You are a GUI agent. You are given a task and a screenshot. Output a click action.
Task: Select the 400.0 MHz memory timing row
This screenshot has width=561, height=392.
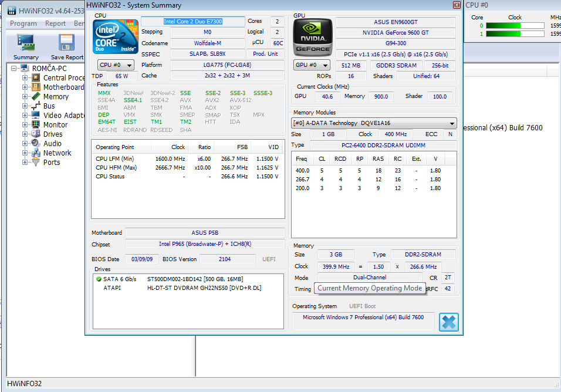click(x=374, y=171)
